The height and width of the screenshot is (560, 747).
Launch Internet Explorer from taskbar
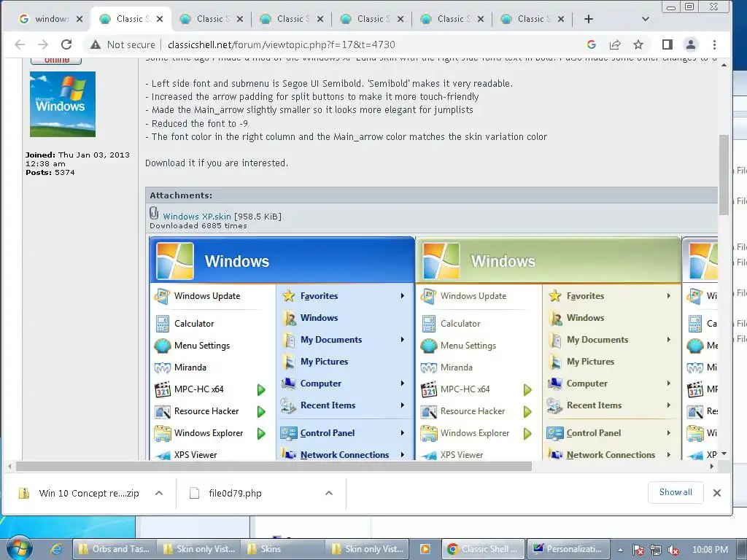click(x=56, y=549)
